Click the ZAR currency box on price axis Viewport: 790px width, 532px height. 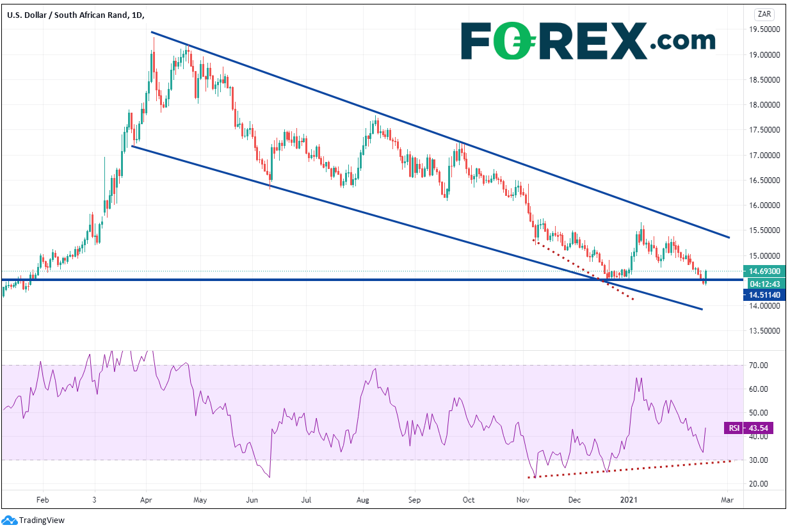click(764, 13)
